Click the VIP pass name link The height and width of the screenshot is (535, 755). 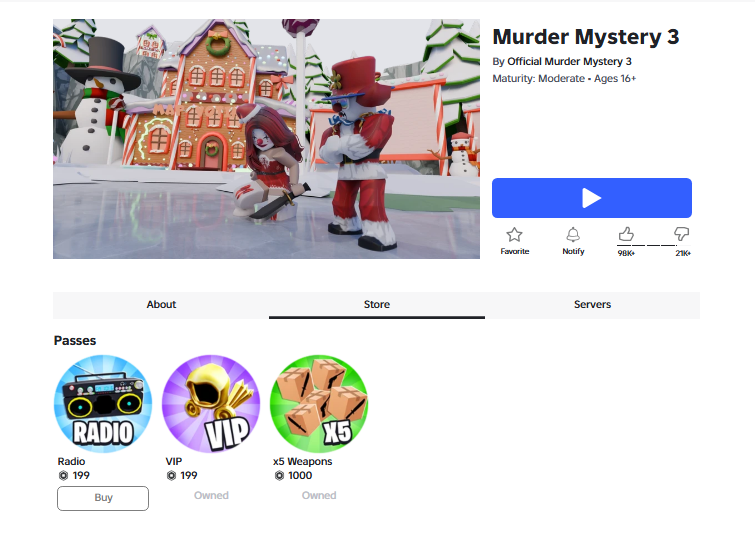pos(174,461)
